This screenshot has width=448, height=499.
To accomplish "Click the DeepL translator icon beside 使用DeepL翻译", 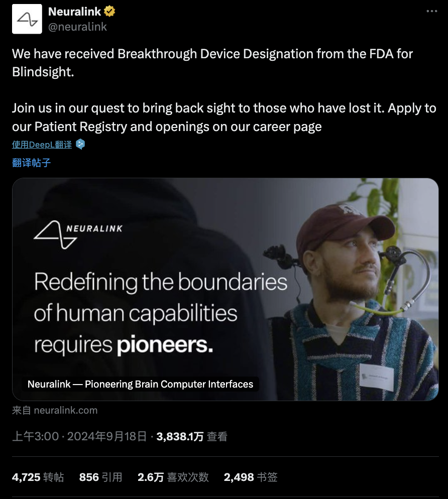I will pos(79,144).
